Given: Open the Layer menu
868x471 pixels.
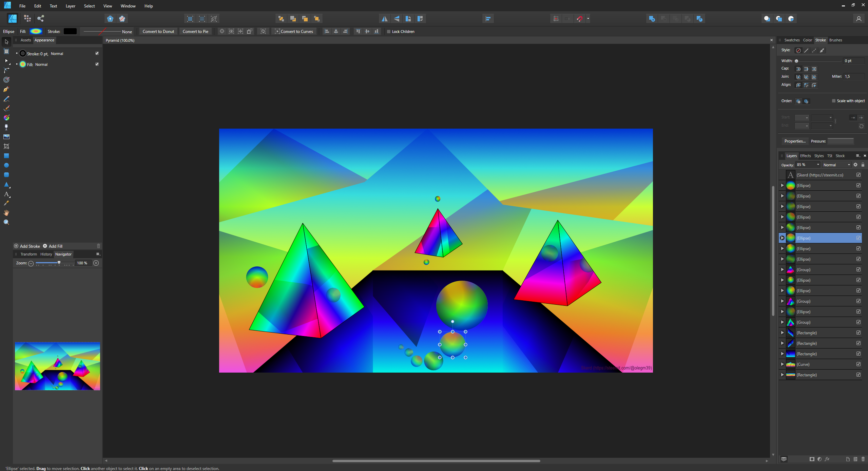Looking at the screenshot, I should click(70, 6).
